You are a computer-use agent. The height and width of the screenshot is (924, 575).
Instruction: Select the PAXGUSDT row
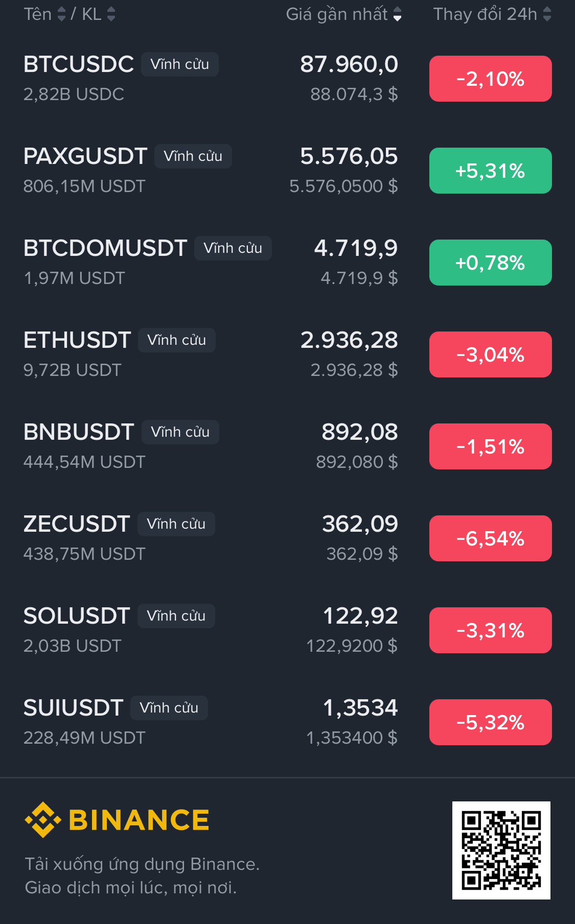click(x=287, y=171)
